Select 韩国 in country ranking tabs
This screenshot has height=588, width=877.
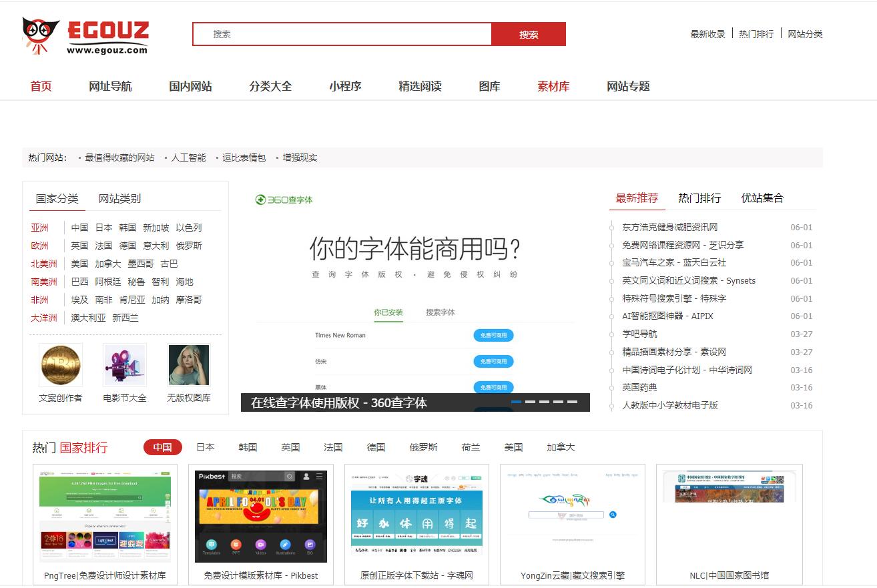click(248, 447)
